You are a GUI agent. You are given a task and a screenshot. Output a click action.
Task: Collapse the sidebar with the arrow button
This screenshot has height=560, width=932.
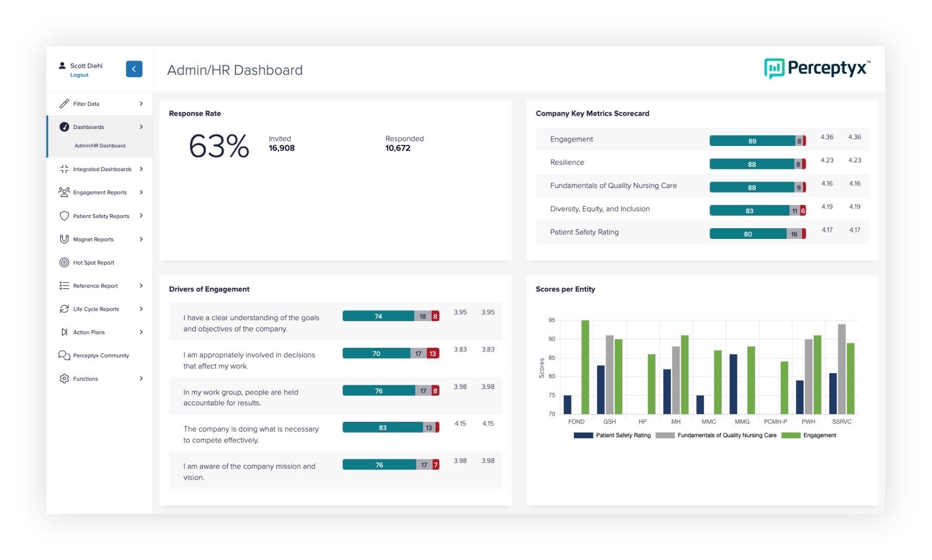tap(134, 68)
